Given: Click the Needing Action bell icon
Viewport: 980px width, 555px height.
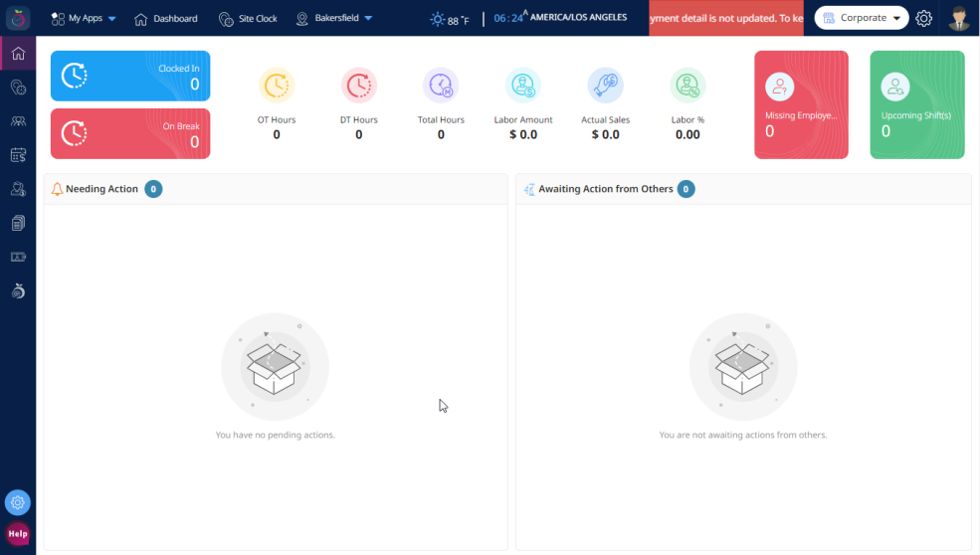Looking at the screenshot, I should pyautogui.click(x=57, y=189).
